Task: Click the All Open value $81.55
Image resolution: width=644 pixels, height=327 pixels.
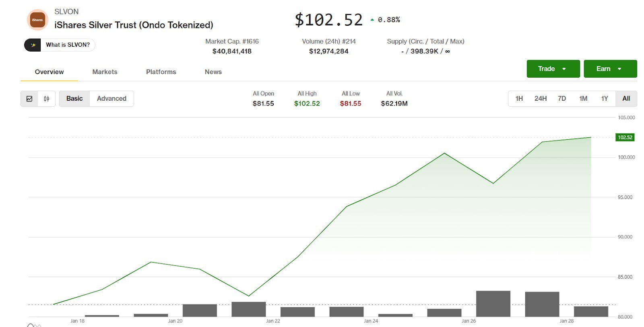Action: [263, 103]
